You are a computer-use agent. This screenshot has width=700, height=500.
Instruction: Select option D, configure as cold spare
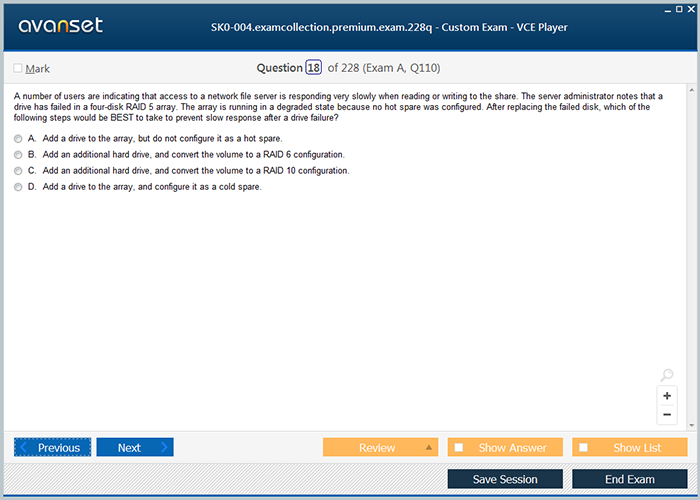[x=18, y=187]
